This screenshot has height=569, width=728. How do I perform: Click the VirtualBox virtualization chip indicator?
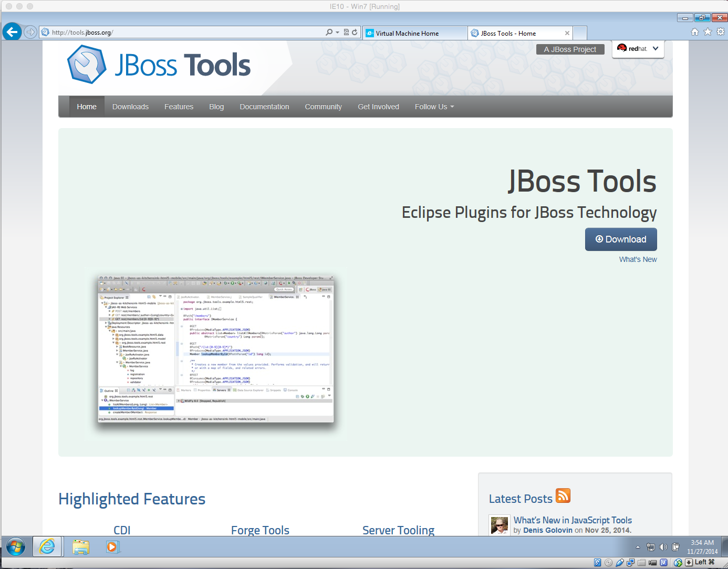pyautogui.click(x=664, y=563)
